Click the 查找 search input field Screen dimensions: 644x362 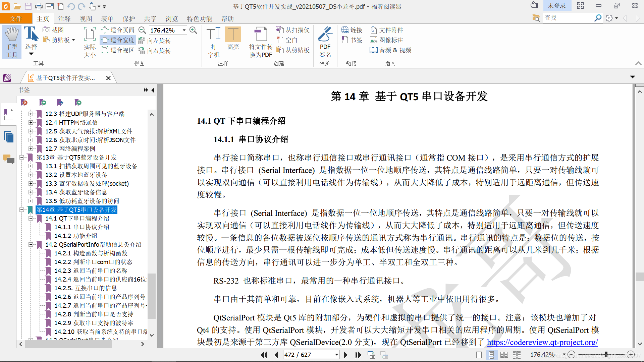coord(568,18)
